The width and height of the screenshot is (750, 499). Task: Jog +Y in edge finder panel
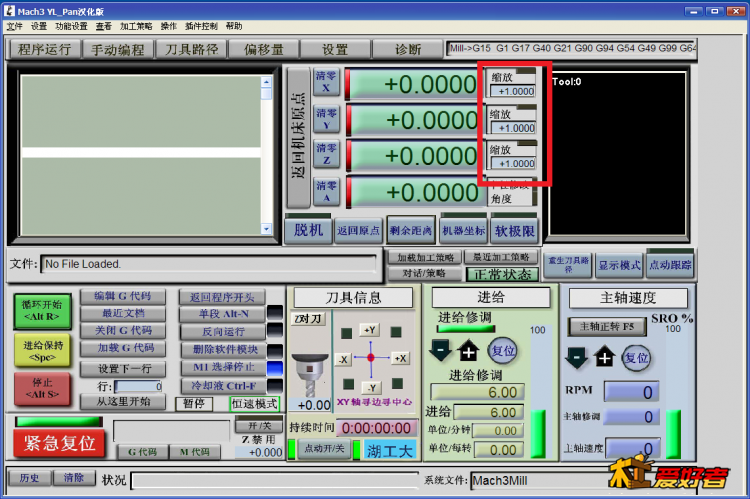(x=370, y=330)
